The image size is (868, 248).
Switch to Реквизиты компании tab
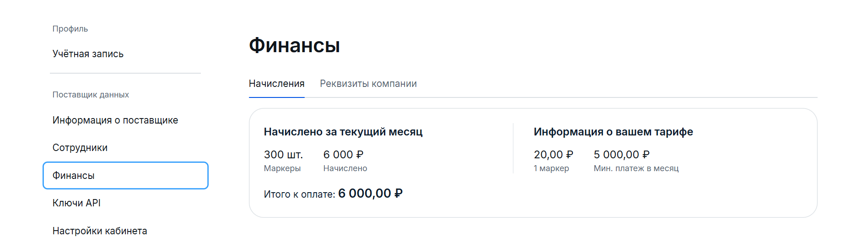click(x=368, y=84)
